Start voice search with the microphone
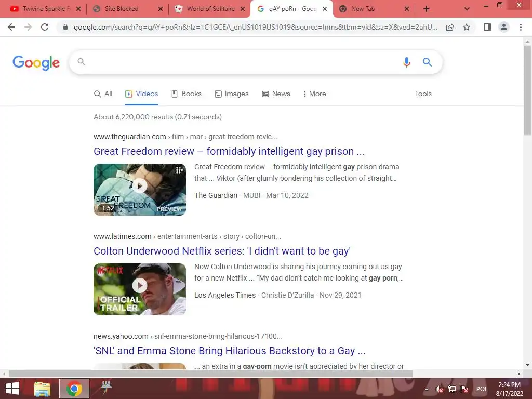Image resolution: width=532 pixels, height=399 pixels. 406,62
